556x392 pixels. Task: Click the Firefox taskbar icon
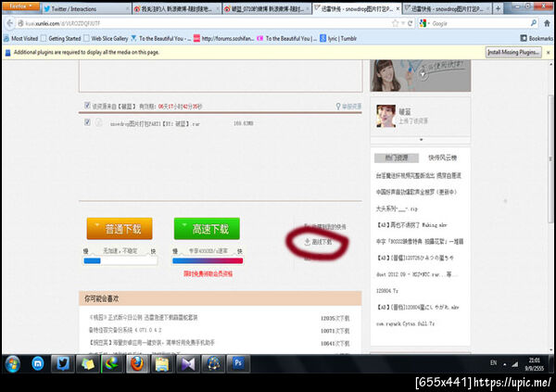[137, 364]
